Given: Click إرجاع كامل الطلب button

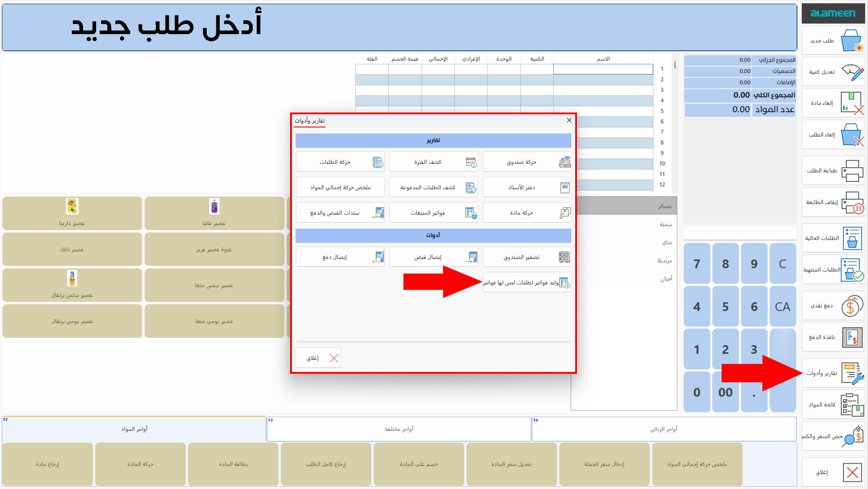Looking at the screenshot, I should [x=326, y=464].
